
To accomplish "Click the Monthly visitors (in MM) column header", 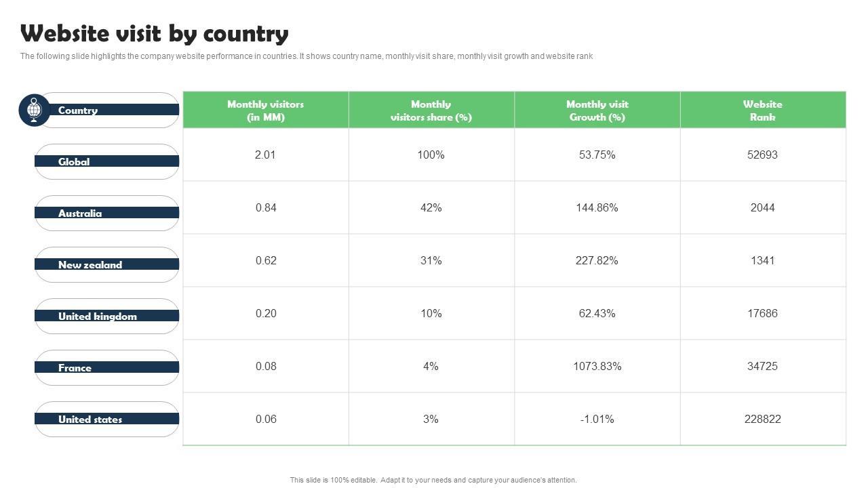I will pyautogui.click(x=265, y=110).
